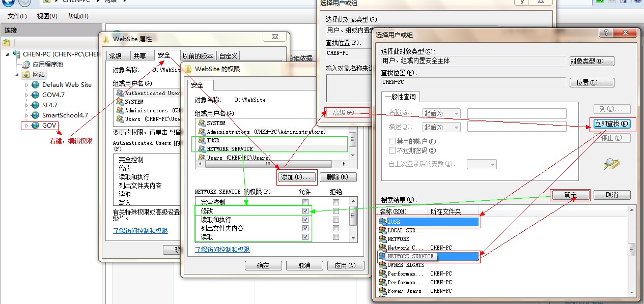Check the 不过期密码 checkbox
The image size is (644, 304).
[392, 150]
